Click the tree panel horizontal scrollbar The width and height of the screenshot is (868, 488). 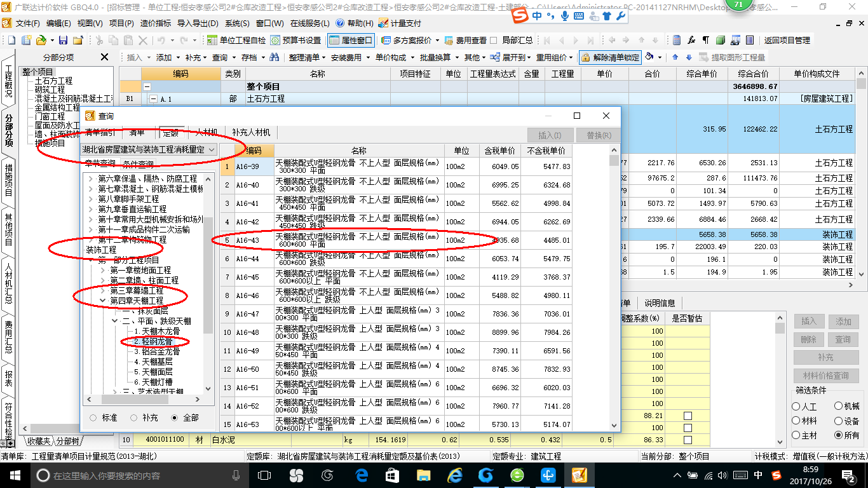[142, 400]
